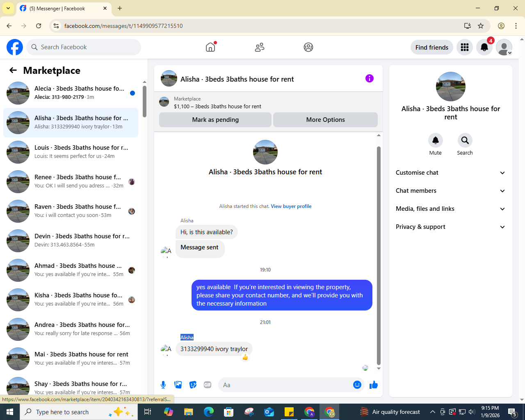
Task: Open the purple conversation information icon
Action: click(x=370, y=78)
